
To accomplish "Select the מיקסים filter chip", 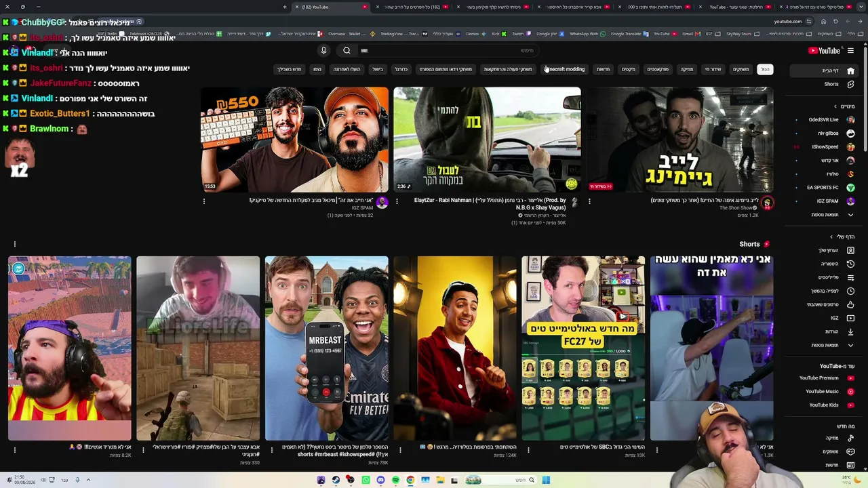I will coord(629,69).
